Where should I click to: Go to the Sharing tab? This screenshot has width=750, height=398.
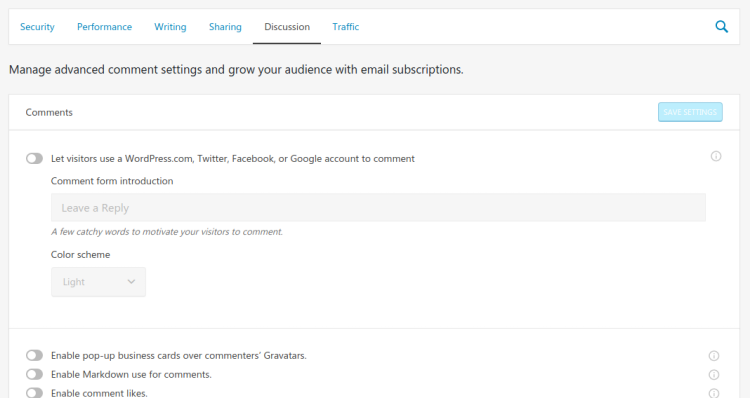click(225, 27)
